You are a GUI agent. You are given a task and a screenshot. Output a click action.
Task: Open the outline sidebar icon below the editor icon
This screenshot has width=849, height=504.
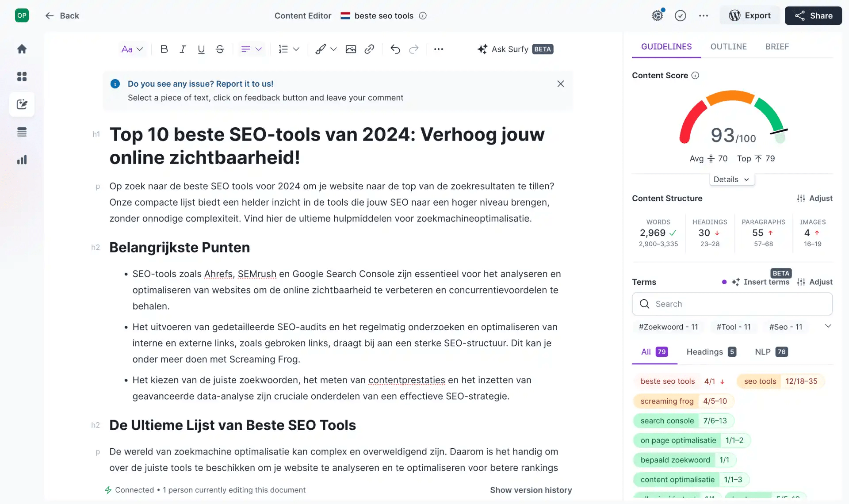pos(22,132)
